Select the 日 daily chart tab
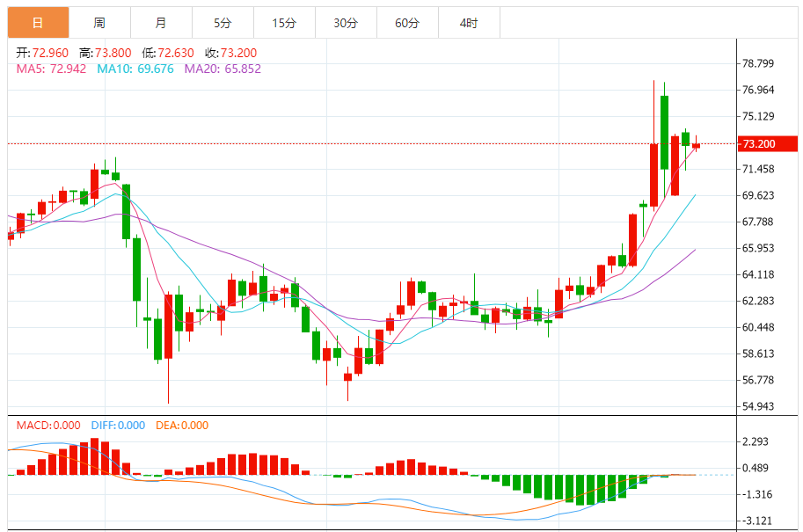 [38, 23]
